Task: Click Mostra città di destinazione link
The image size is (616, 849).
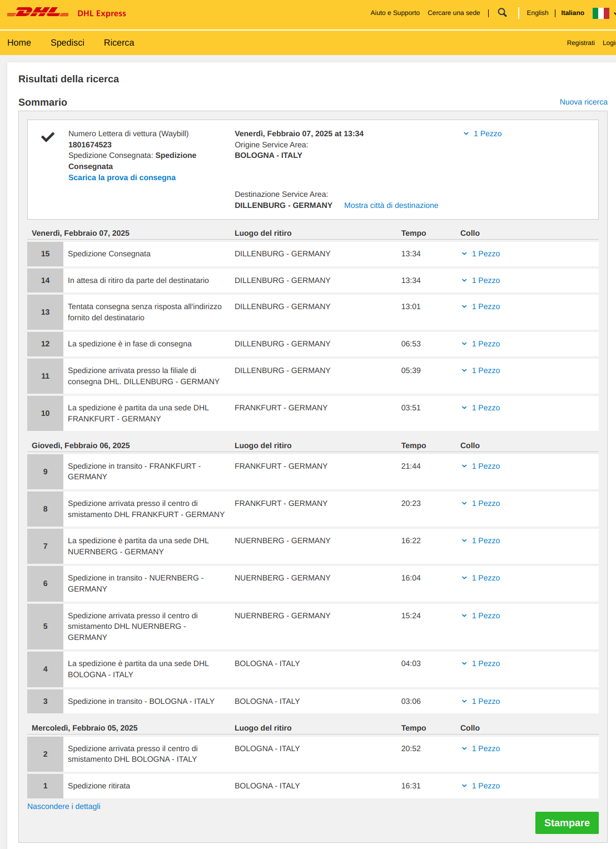Action: (391, 205)
